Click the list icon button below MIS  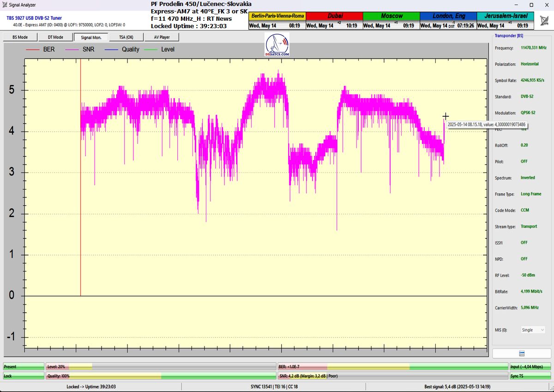[521, 354]
